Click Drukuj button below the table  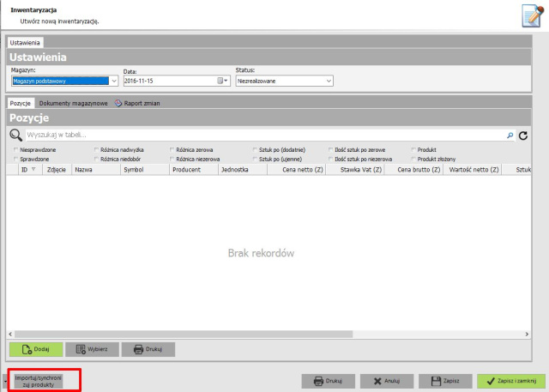point(148,349)
